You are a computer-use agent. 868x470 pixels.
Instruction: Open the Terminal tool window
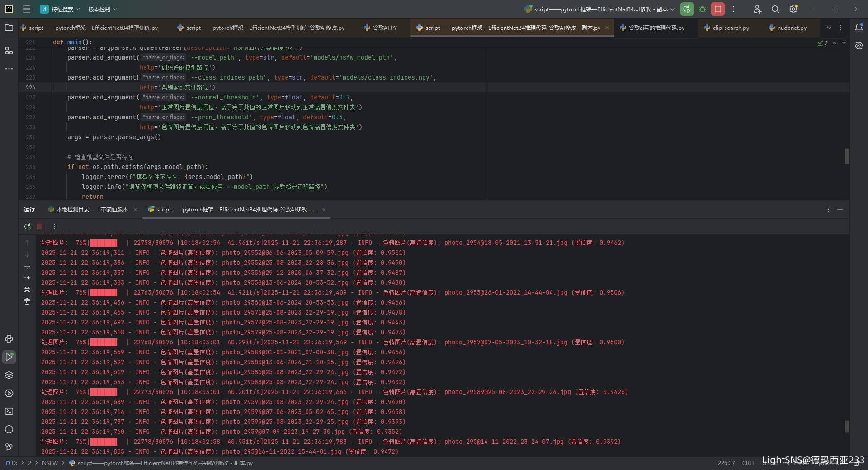coord(9,411)
